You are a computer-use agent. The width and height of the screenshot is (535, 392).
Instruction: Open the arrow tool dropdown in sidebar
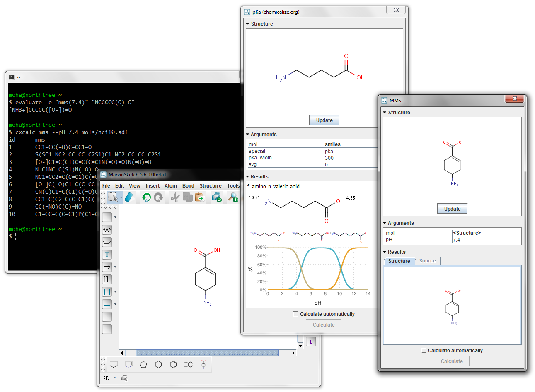(116, 267)
